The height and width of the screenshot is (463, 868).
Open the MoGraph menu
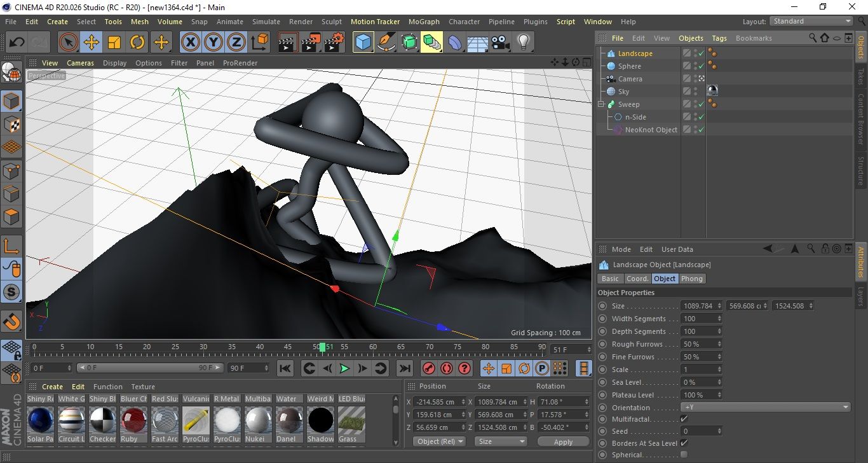(424, 22)
